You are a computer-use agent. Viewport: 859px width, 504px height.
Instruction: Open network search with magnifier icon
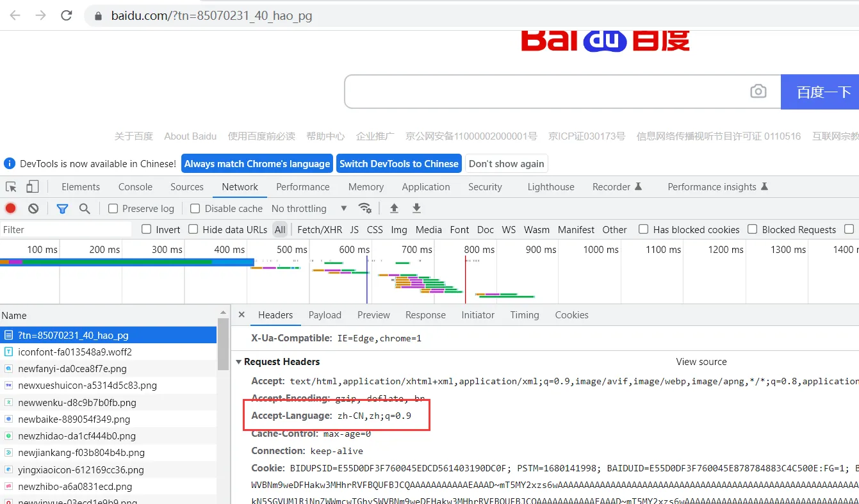pyautogui.click(x=84, y=208)
